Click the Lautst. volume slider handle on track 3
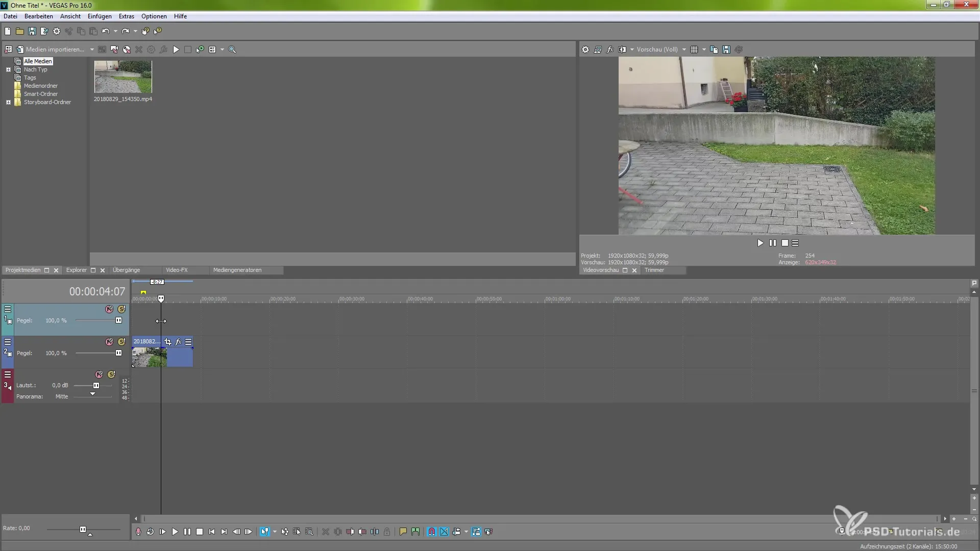 96,386
